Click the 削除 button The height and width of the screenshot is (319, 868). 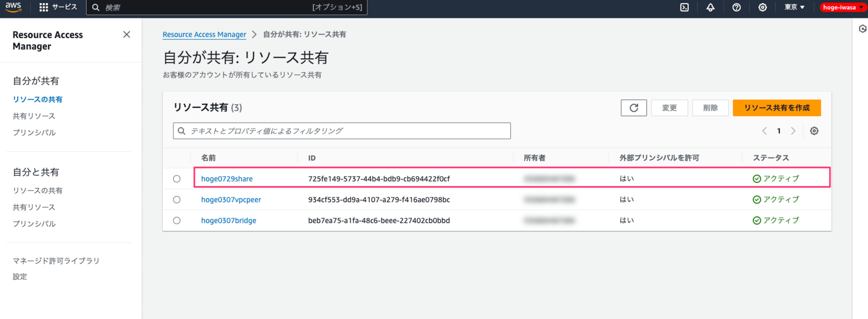point(710,108)
